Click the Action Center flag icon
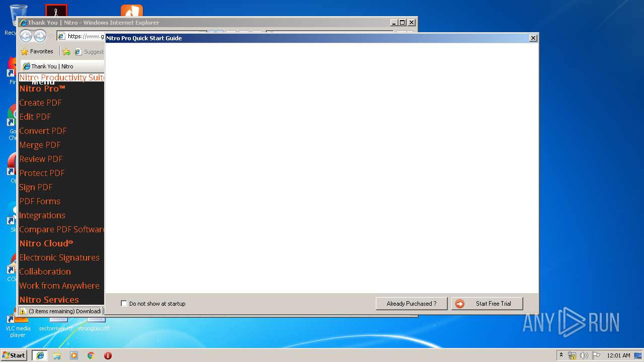 click(x=596, y=355)
